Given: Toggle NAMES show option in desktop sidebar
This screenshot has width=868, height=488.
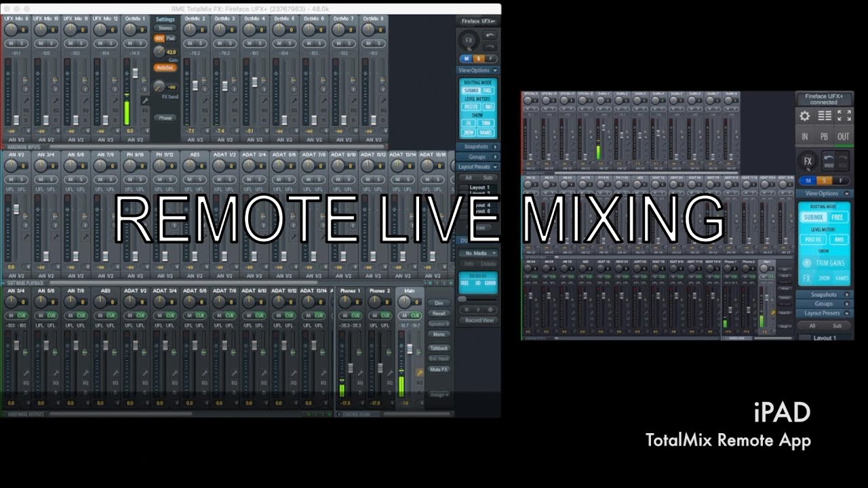Looking at the screenshot, I should tap(486, 132).
